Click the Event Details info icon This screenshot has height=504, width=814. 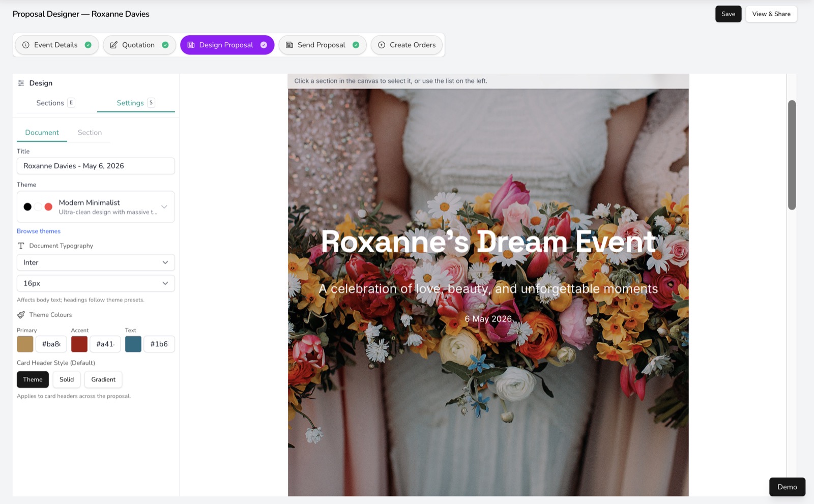coord(26,45)
